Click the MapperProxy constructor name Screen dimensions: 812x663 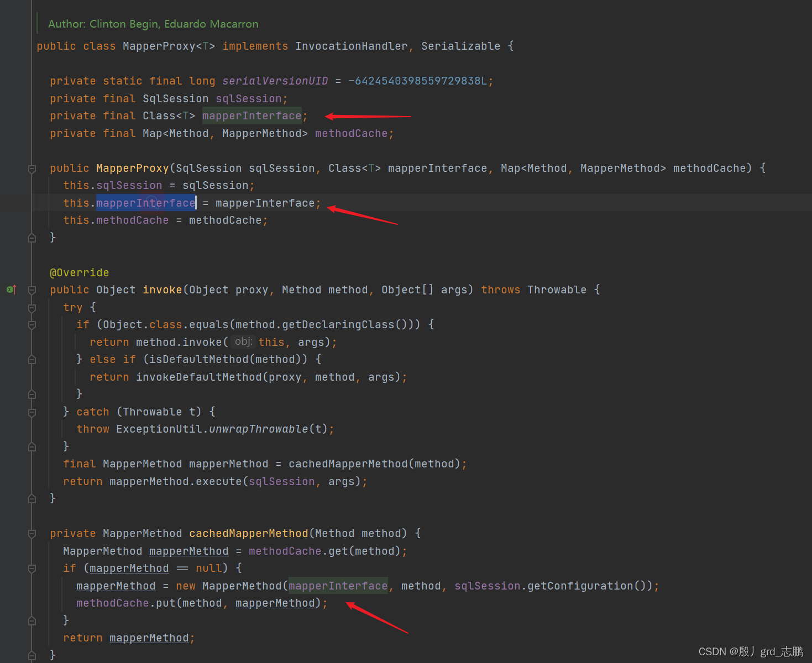[x=133, y=169]
